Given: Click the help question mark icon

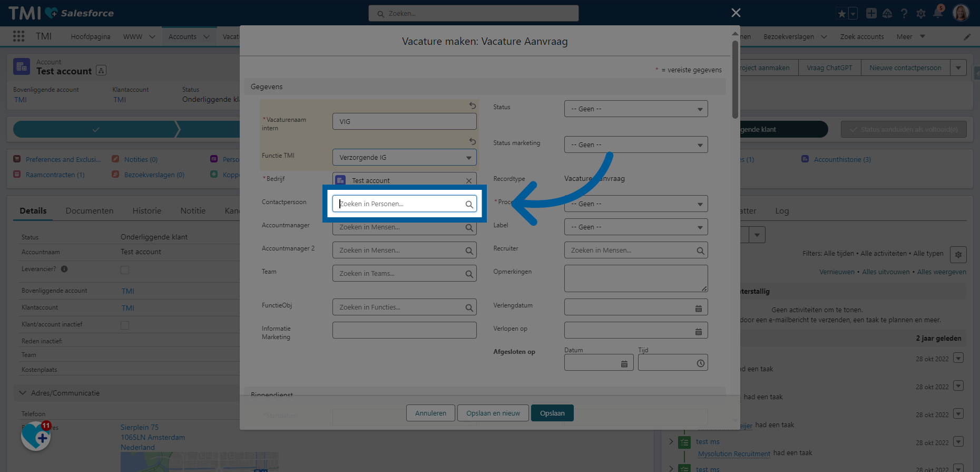Looking at the screenshot, I should [904, 14].
